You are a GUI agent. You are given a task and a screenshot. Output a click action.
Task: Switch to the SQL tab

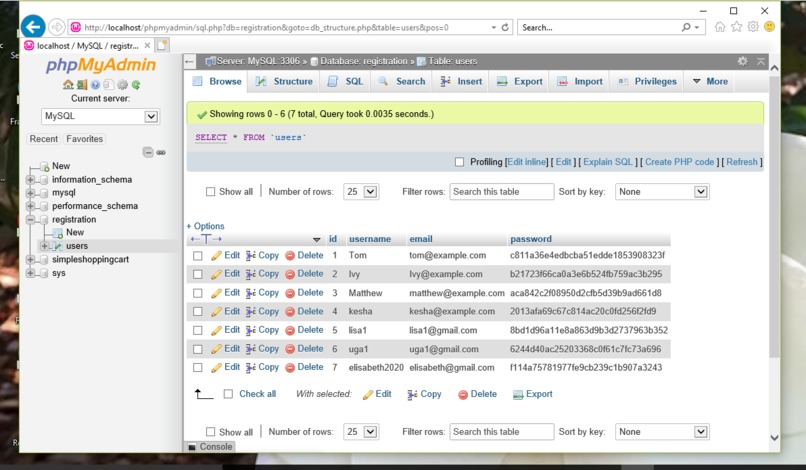(x=346, y=81)
